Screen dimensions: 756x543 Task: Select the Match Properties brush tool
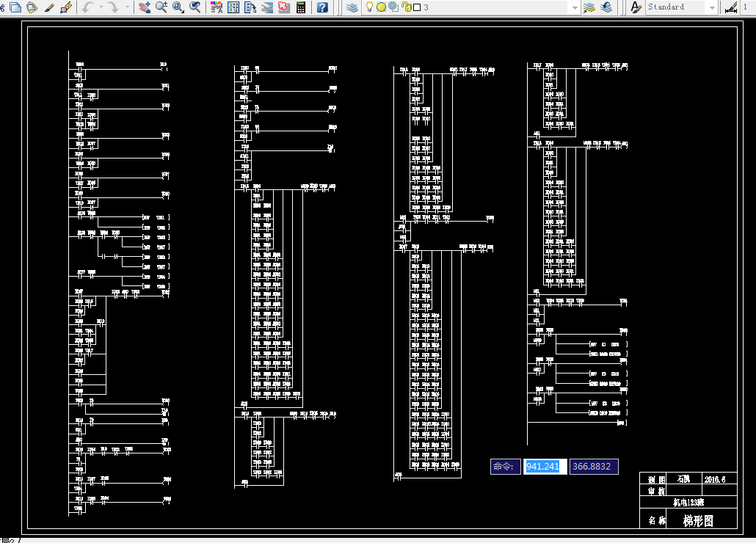tap(49, 7)
